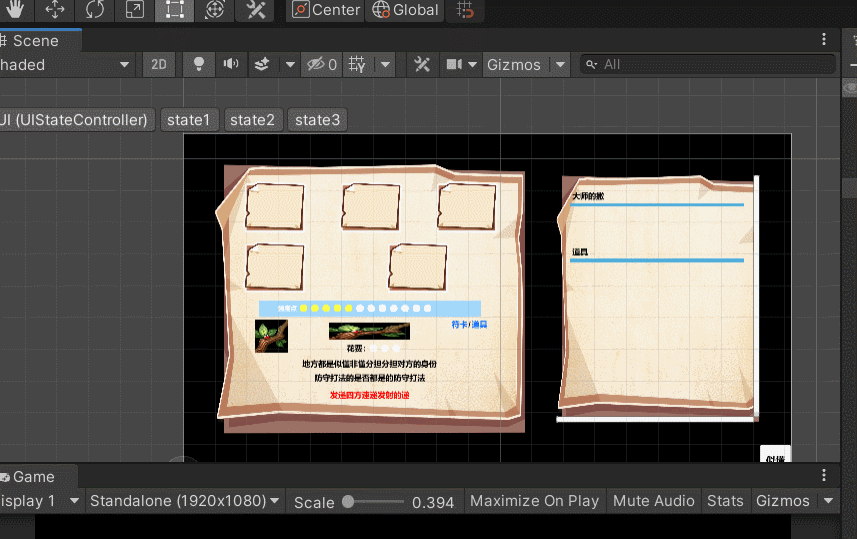Toggle grid snapping icon

point(465,10)
